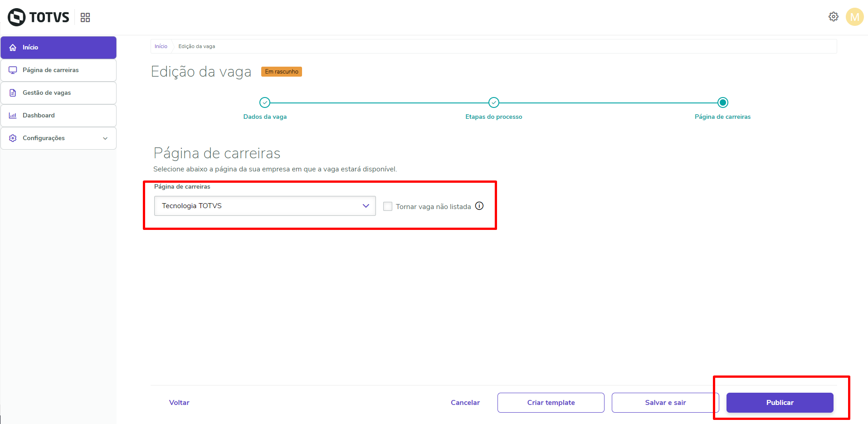868x424 pixels.
Task: Expand the Configurações sidebar menu
Action: tap(59, 138)
